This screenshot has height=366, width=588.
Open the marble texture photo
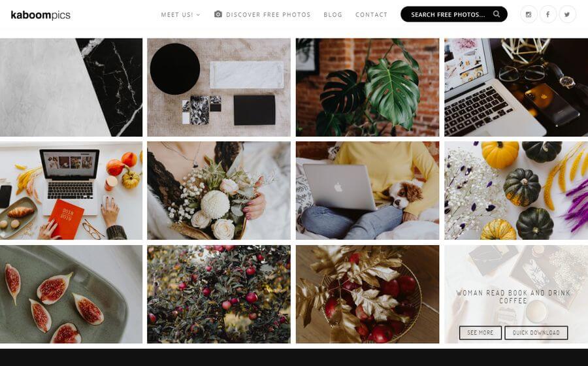coord(71,88)
